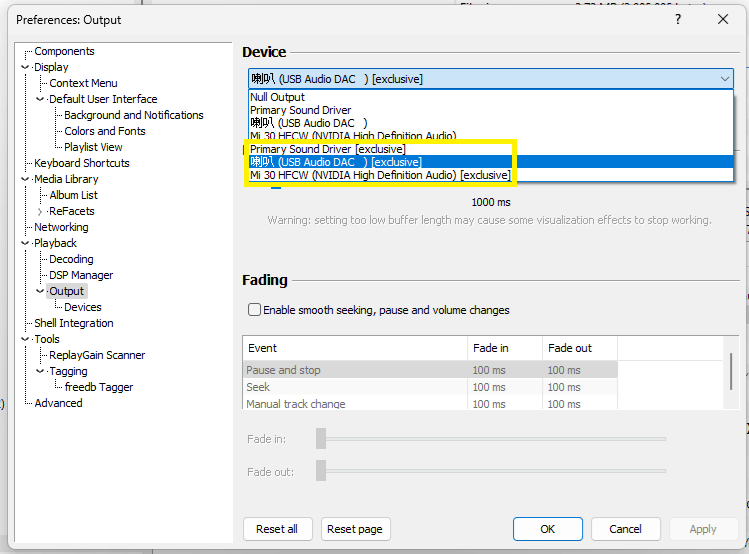Open DSP Manager preferences page

click(81, 275)
